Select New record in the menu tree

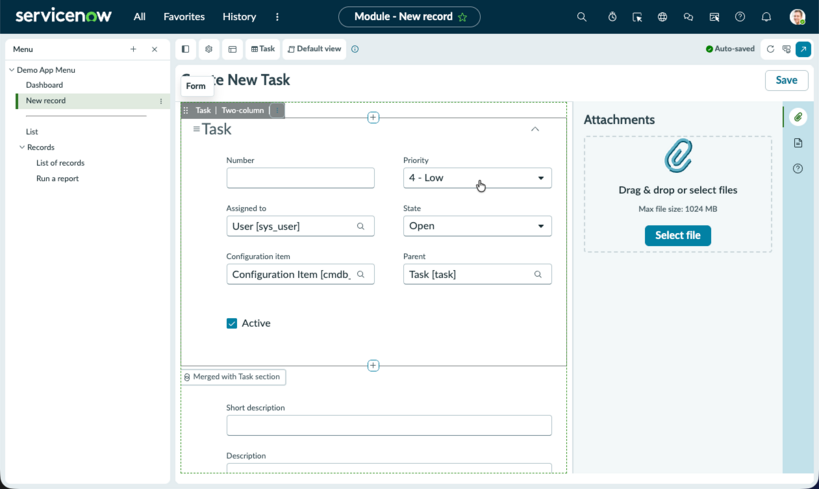click(45, 101)
